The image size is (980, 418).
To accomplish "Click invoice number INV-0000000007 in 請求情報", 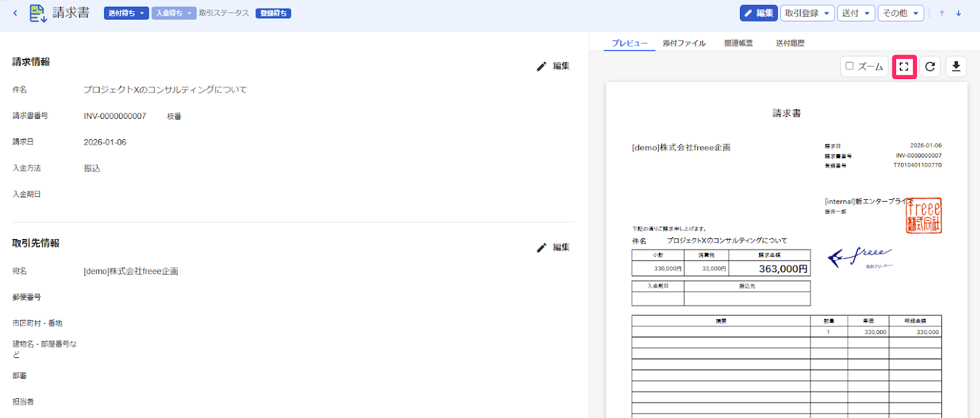I will 115,116.
